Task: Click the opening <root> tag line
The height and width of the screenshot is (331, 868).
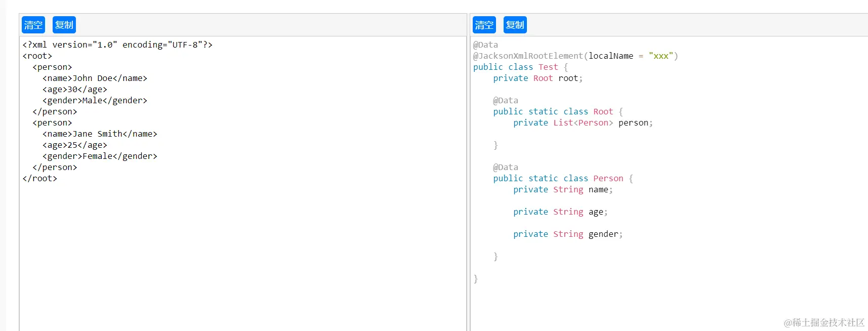Action: tap(37, 56)
